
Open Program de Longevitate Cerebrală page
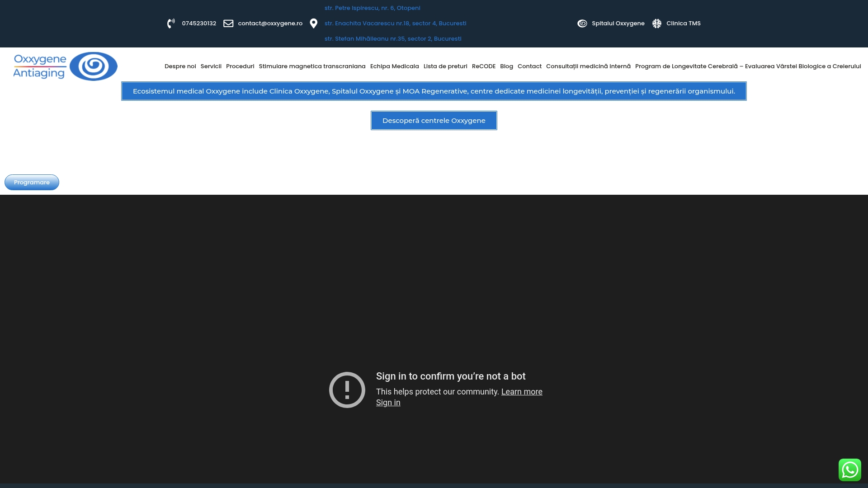748,66
